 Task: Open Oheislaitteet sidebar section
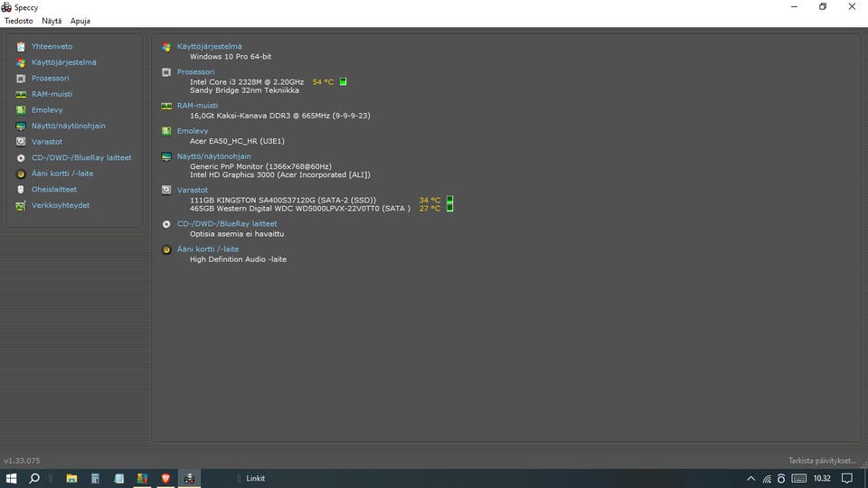pos(53,189)
